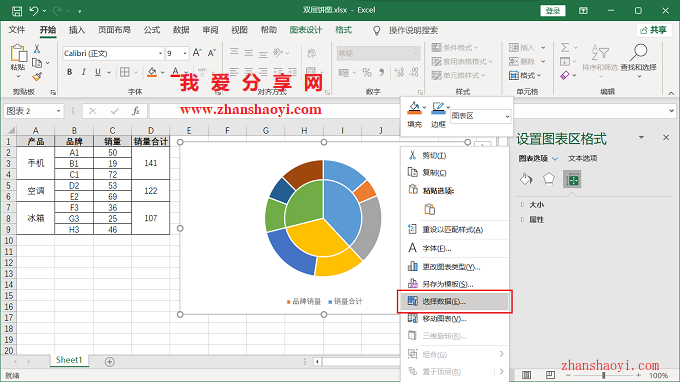Click the fill color bucket in ribbon

pos(152,72)
